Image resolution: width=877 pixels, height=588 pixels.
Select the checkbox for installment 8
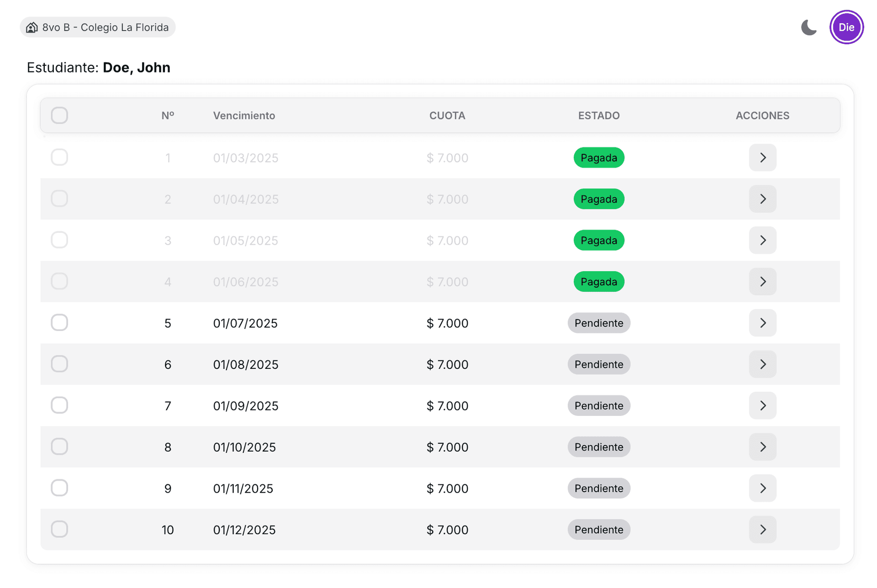(x=59, y=447)
